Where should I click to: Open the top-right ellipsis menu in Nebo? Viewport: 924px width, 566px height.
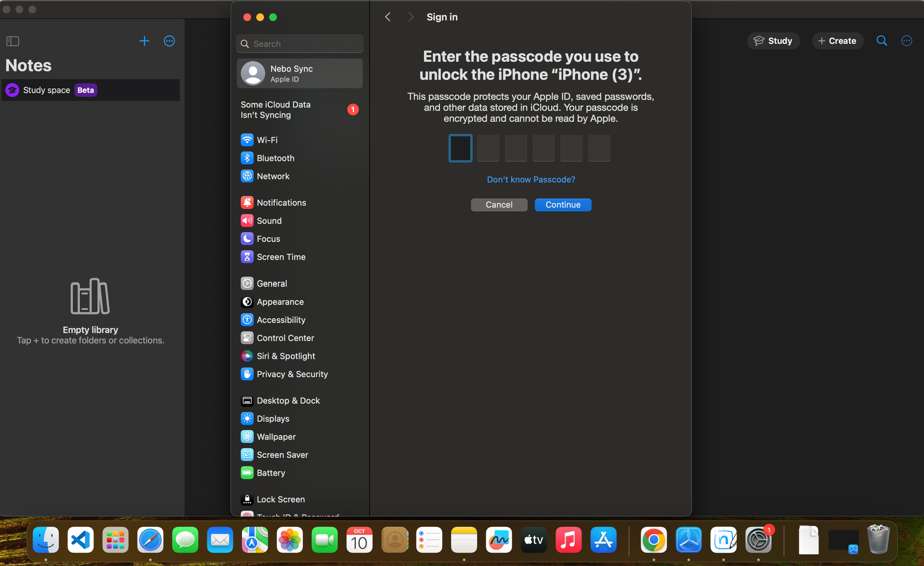pyautogui.click(x=906, y=41)
